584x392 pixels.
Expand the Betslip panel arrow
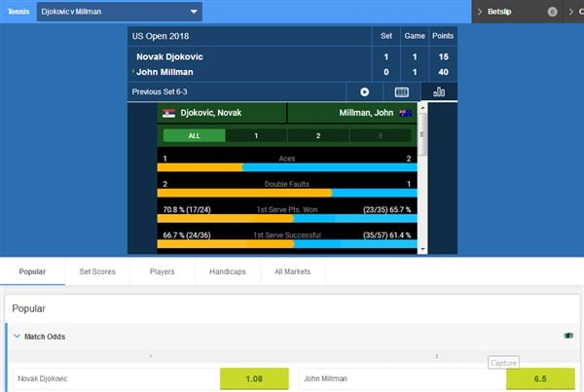(x=480, y=12)
